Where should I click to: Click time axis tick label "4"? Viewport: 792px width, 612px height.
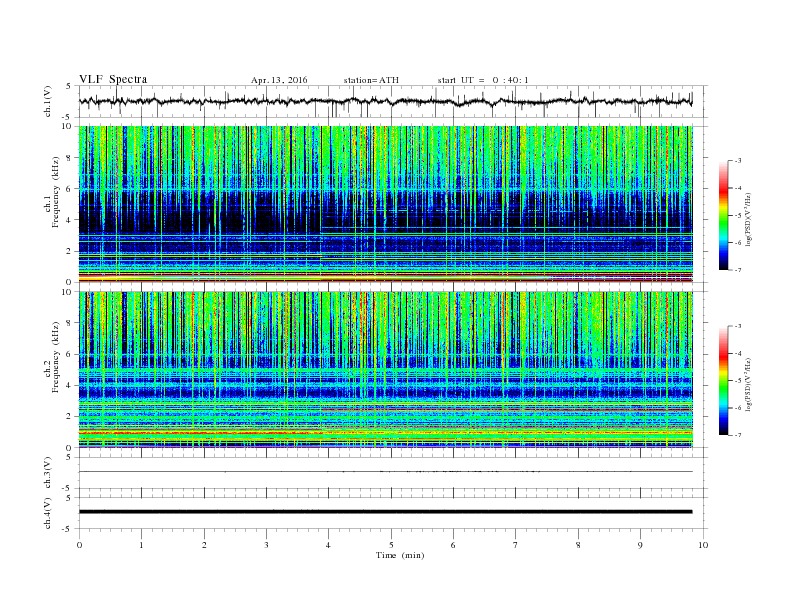click(328, 545)
